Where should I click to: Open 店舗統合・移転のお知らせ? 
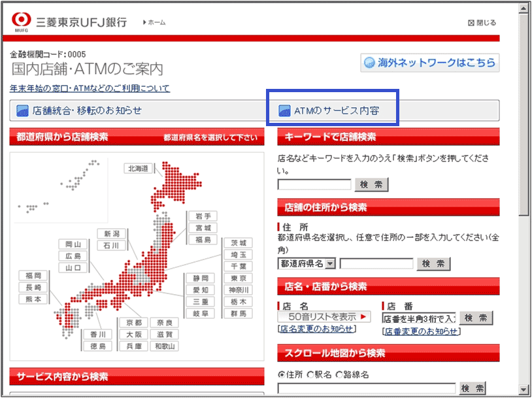tap(87, 110)
